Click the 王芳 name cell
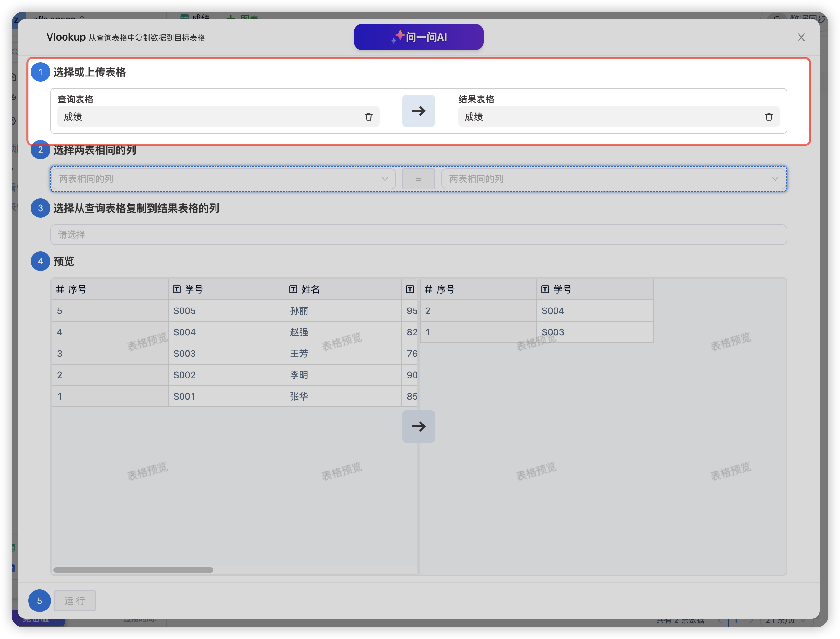Viewport: 840px width, 639px height. (343, 353)
